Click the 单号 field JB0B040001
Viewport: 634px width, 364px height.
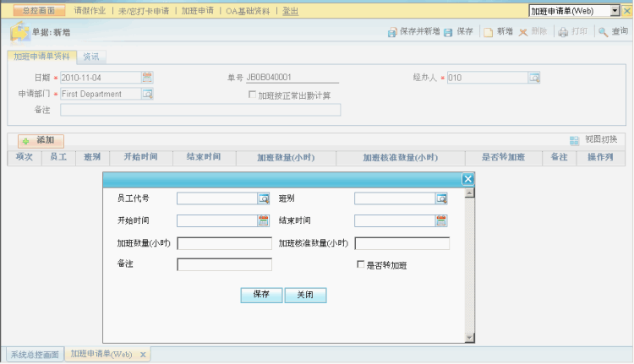point(292,77)
